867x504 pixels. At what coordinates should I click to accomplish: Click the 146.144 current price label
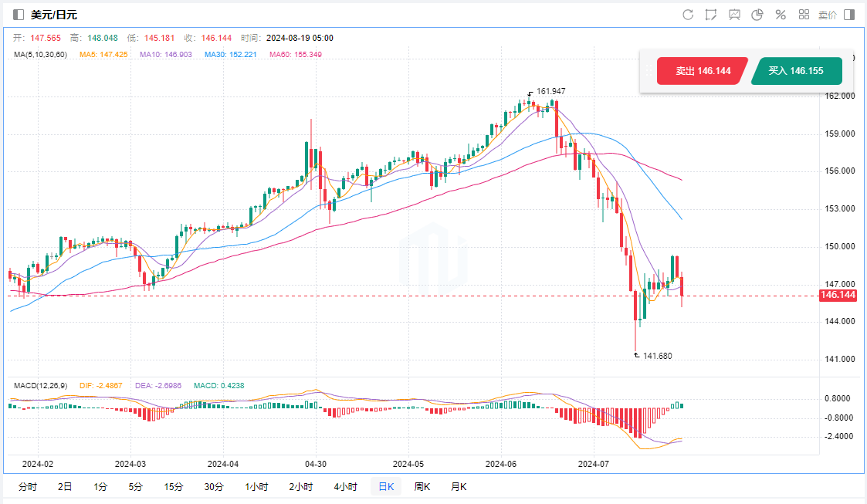point(839,296)
